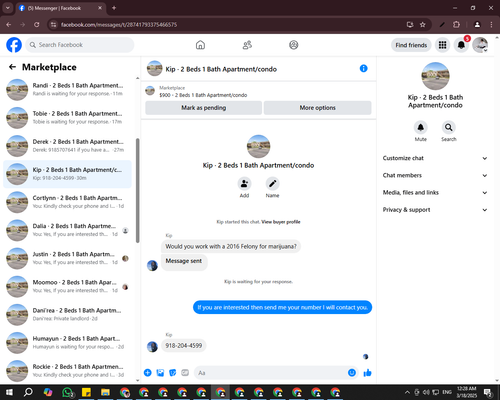Click More options button
Image resolution: width=500 pixels, height=400 pixels.
pyautogui.click(x=317, y=108)
